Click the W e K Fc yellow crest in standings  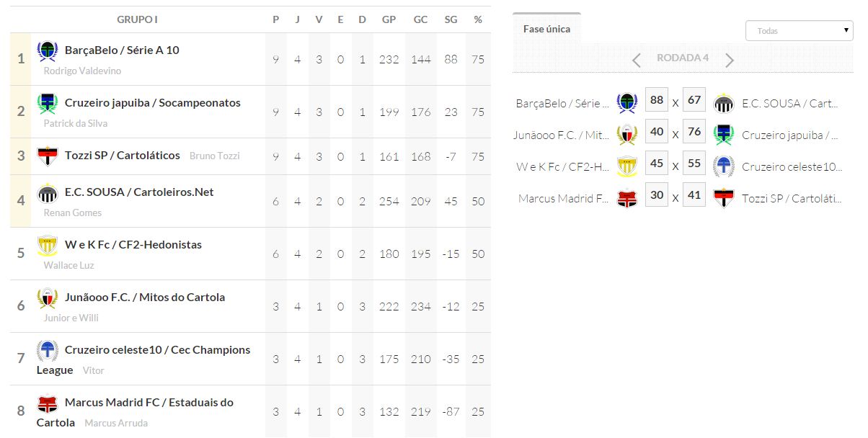tap(48, 246)
